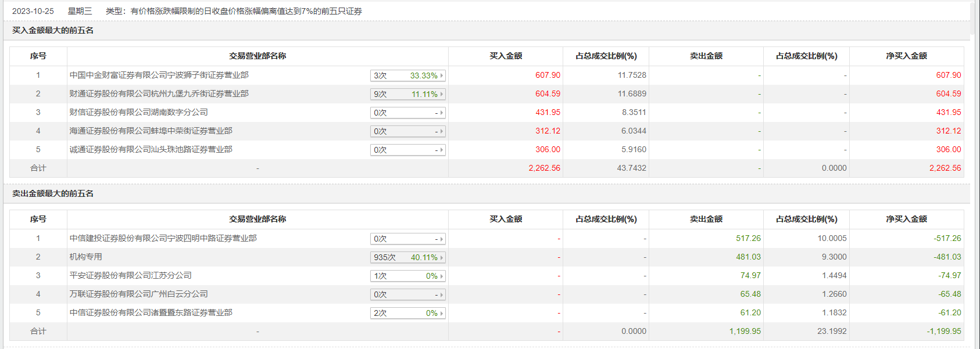
Task: Expand the 0次 box for 海通证券蚌埠中荣街
Action: 407,131
